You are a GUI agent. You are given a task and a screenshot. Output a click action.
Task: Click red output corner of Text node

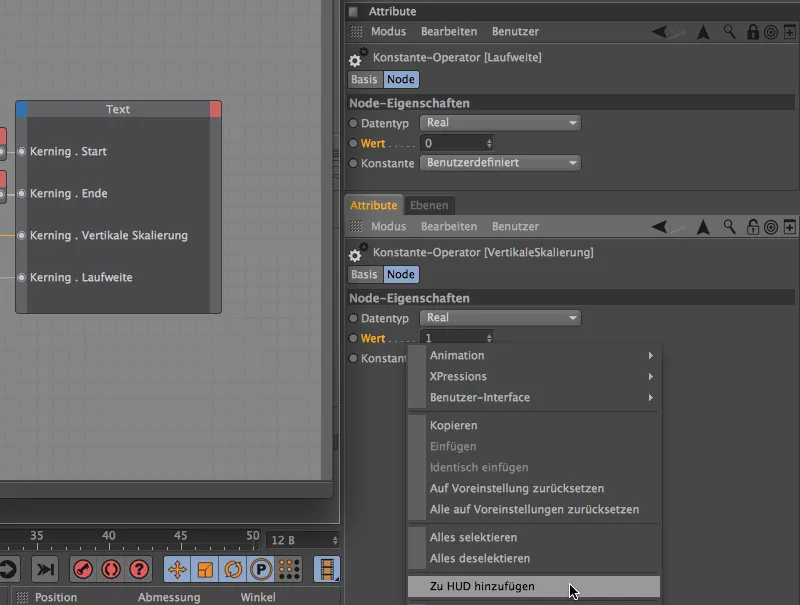point(215,109)
